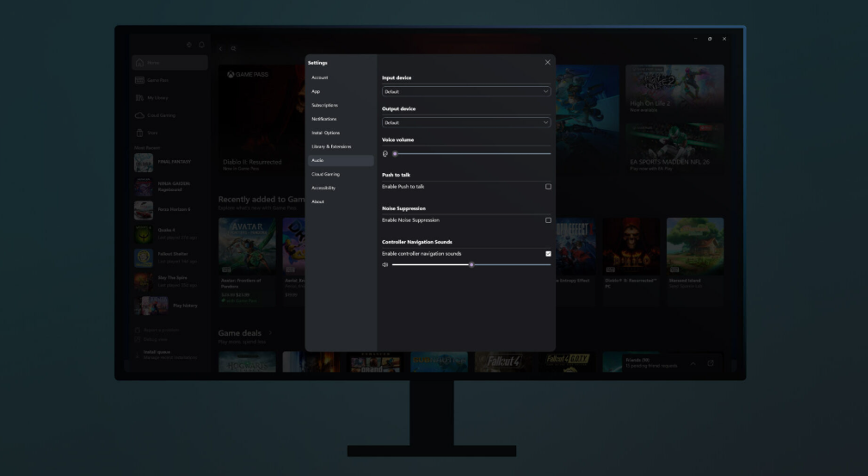Open the About settings section
Viewport: 868px width, 476px height.
click(318, 201)
